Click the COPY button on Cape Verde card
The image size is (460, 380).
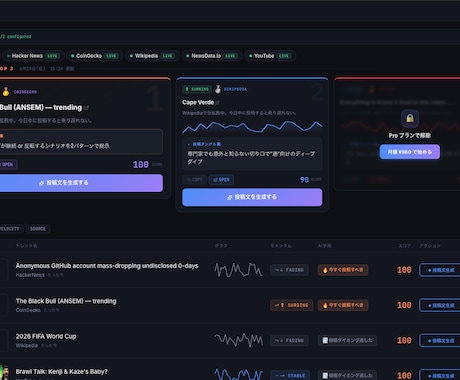(195, 180)
